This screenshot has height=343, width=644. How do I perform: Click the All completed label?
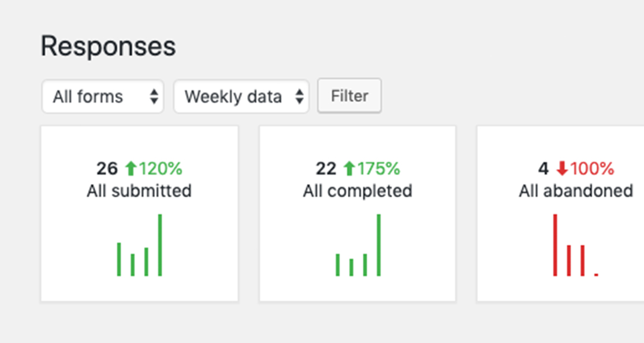358,191
